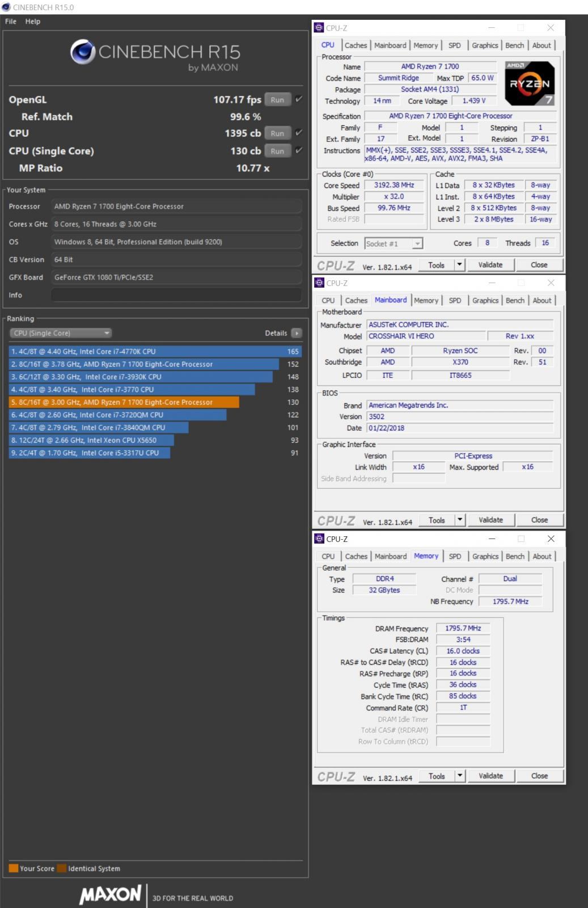Select the orange Ryzen 7 1700 3.00 GHz bar
588x908 pixels.
coord(124,402)
